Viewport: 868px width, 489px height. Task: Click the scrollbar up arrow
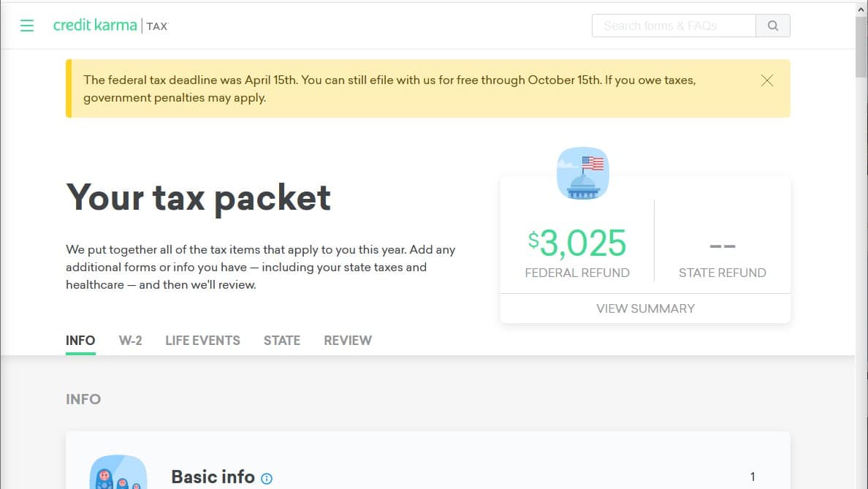click(861, 8)
